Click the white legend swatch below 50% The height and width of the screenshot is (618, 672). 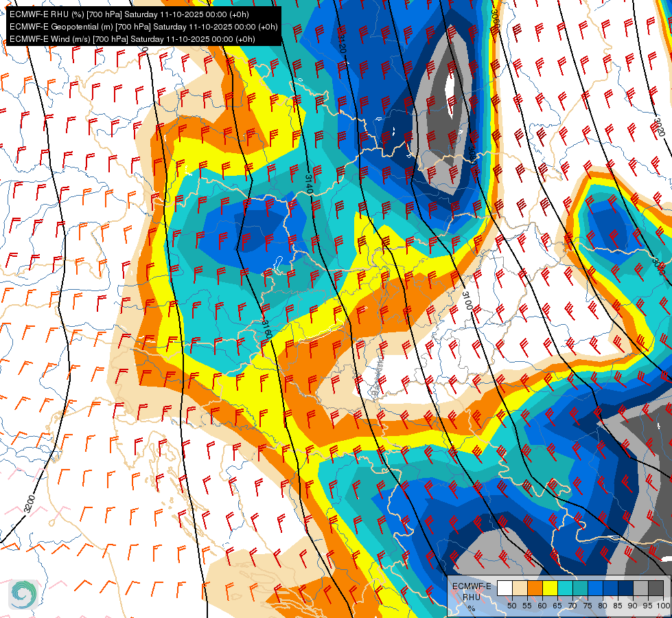coord(505,588)
